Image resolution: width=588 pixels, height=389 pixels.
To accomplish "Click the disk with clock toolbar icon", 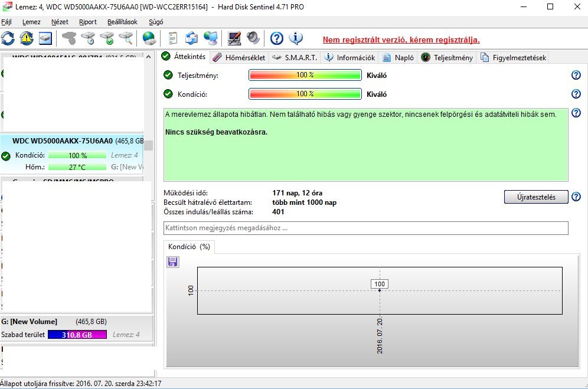I will (x=89, y=38).
